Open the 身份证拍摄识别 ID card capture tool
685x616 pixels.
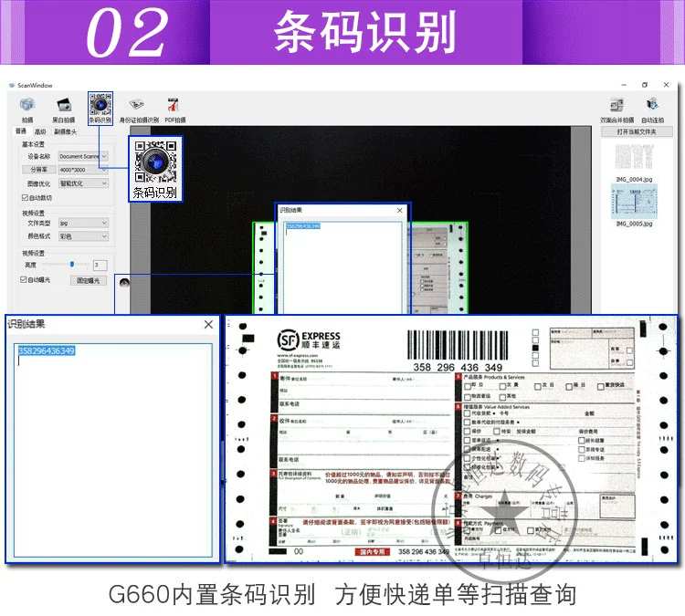(x=137, y=105)
